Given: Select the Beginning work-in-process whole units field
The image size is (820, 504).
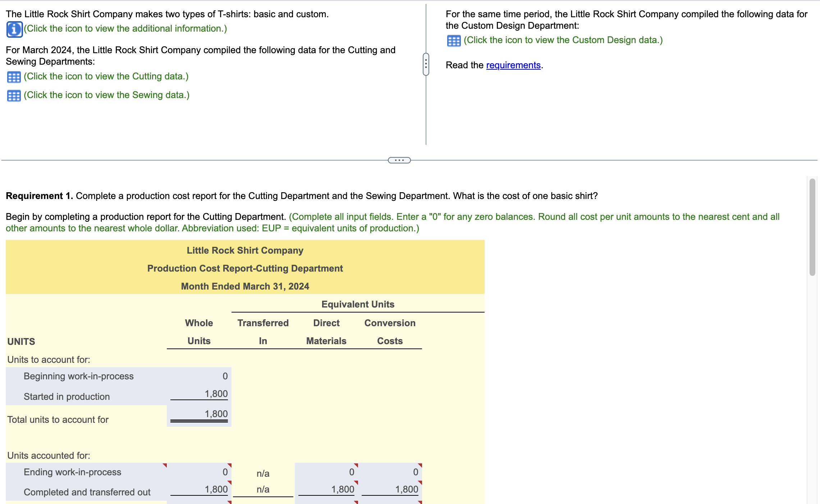Looking at the screenshot, I should click(200, 376).
